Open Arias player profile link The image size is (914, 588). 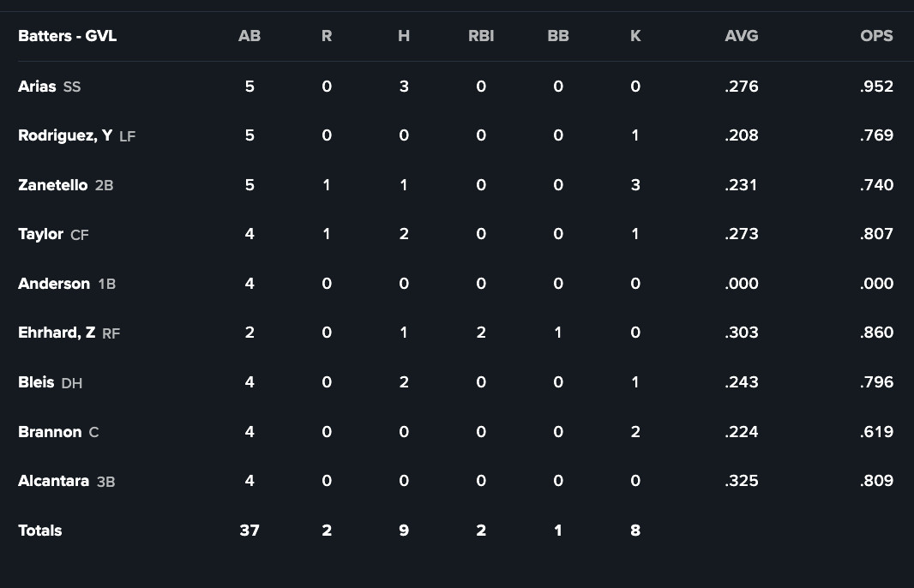[x=37, y=87]
